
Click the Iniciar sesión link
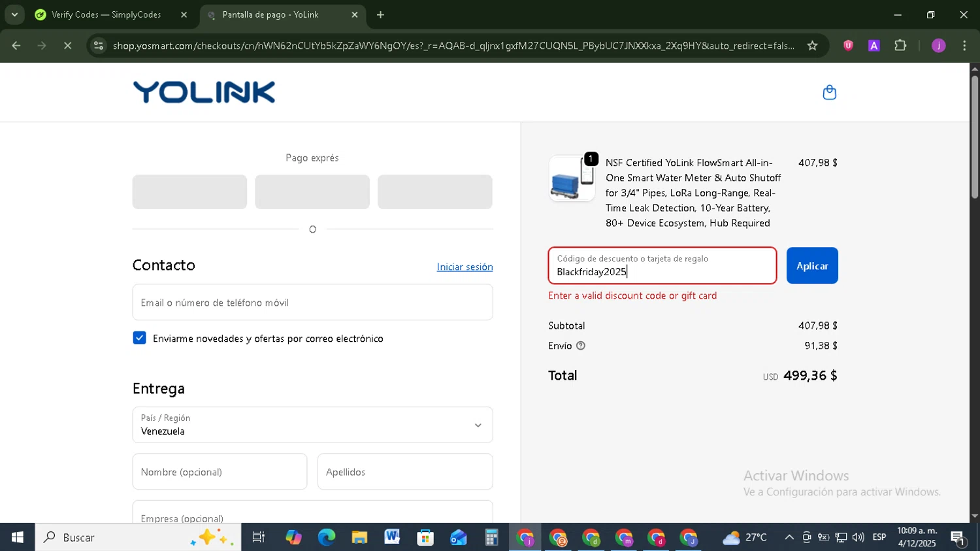(x=465, y=267)
